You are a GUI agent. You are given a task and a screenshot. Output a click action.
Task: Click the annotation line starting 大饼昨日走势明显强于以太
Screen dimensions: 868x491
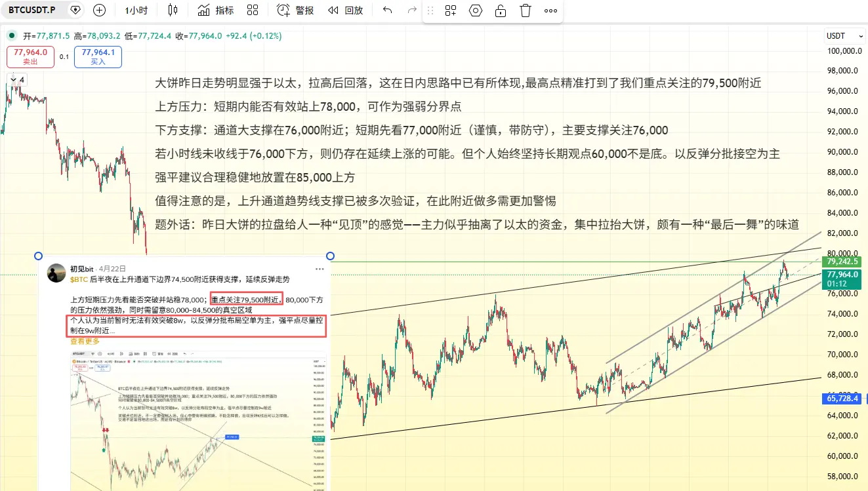(x=458, y=83)
